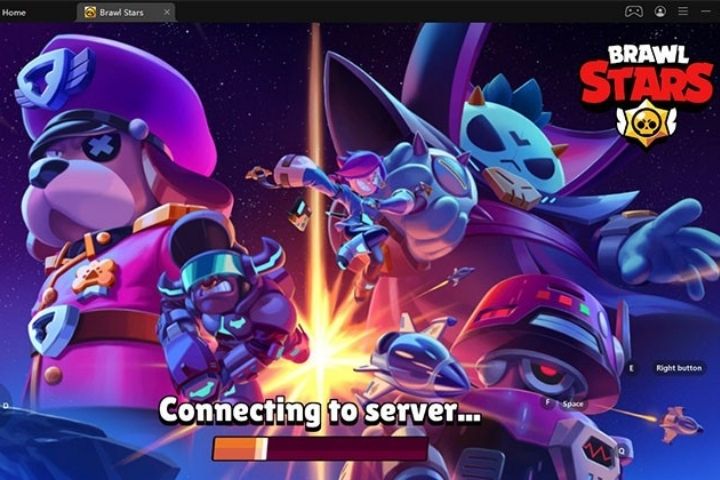Click the Brawl Stars logo
The height and width of the screenshot is (480, 720).
pos(646,96)
